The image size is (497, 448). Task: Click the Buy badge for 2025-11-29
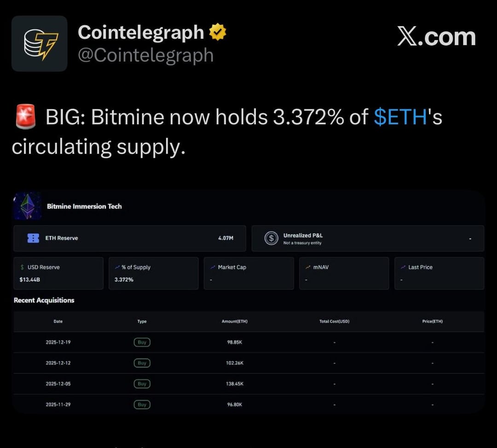tap(142, 404)
